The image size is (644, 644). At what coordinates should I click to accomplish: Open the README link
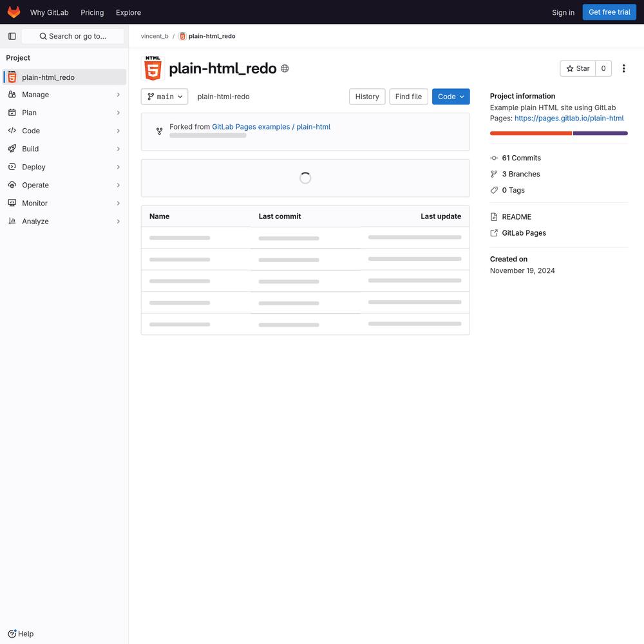516,217
